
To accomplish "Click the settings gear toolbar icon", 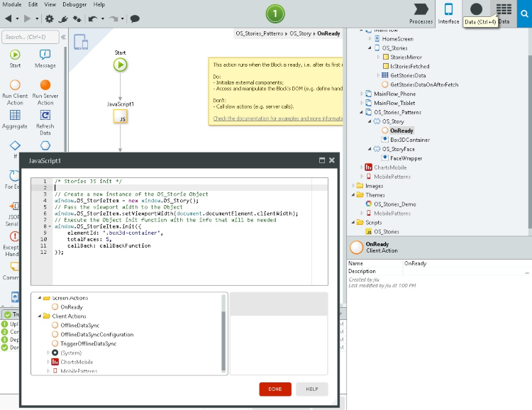I will [49, 18].
